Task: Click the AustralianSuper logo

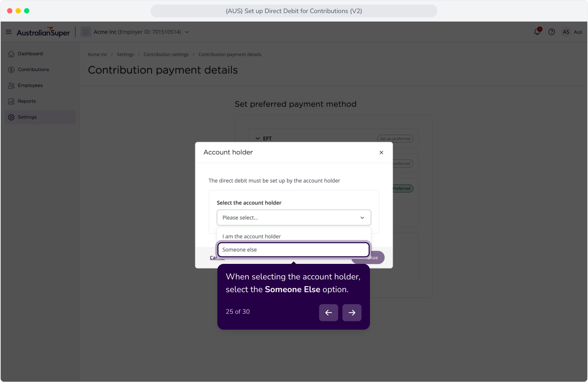Action: 43,32
